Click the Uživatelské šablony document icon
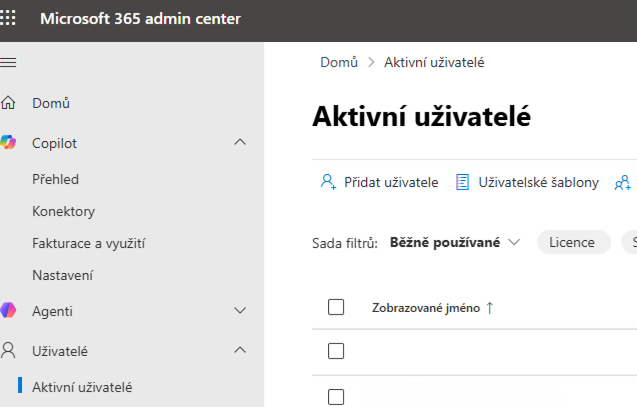The width and height of the screenshot is (637, 407). 462,182
